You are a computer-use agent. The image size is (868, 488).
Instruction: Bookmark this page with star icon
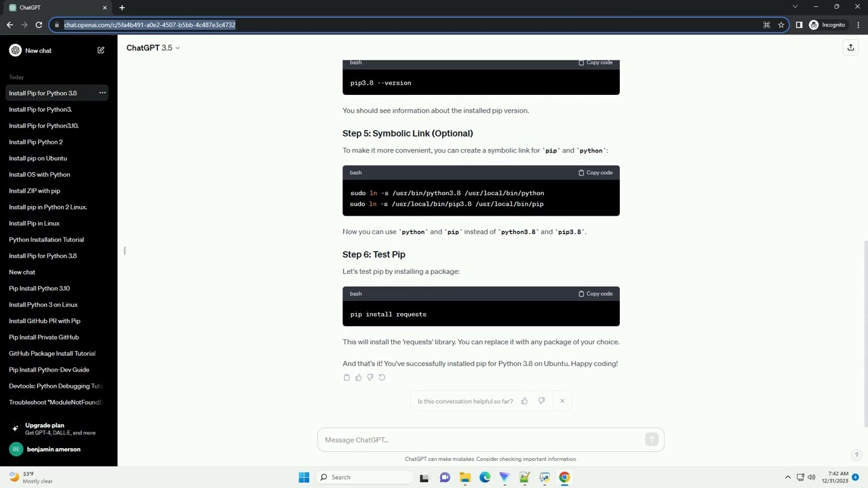[x=781, y=25]
